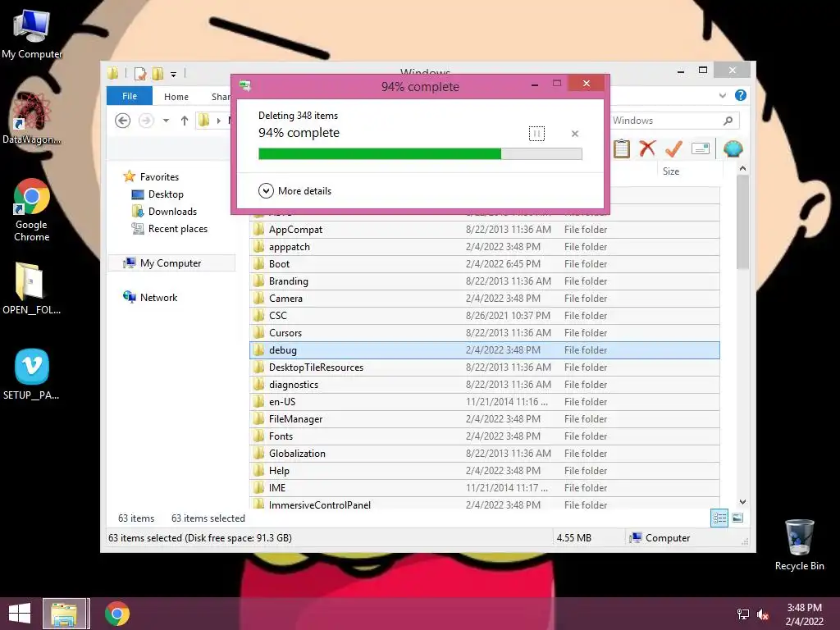Click the orange checkmark toolbar icon
The width and height of the screenshot is (840, 630).
pyautogui.click(x=673, y=148)
